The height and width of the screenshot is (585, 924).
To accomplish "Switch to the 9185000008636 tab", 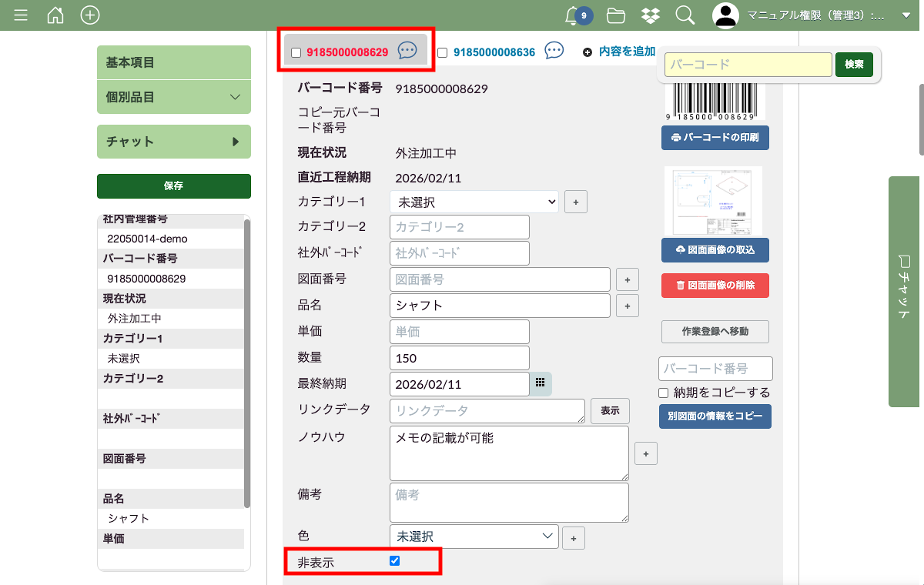I will click(494, 52).
